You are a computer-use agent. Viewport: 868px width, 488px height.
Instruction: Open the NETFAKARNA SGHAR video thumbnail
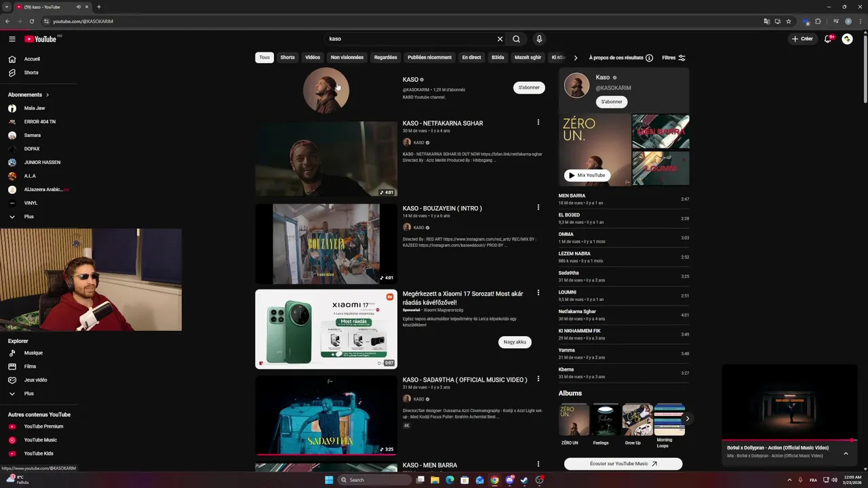point(326,159)
